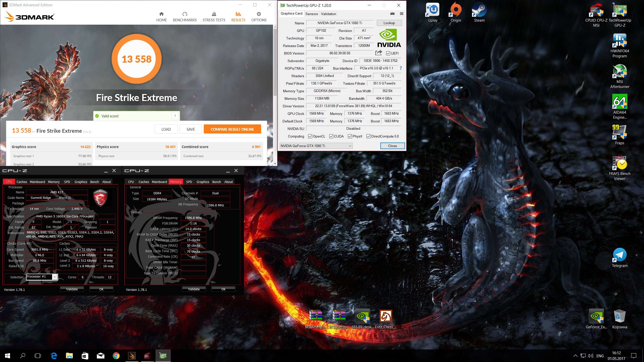
Task: Switch to GPU-Z Sensors tab
Action: (x=311, y=14)
